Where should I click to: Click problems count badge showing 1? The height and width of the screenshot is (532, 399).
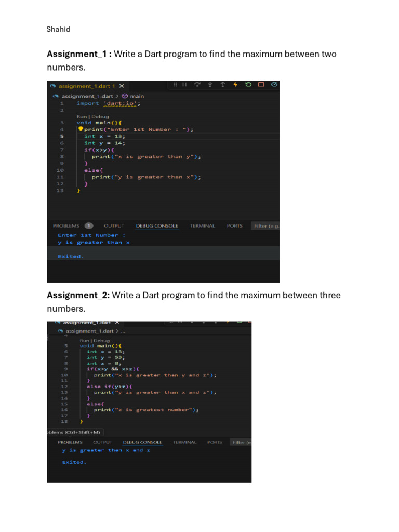pyautogui.click(x=89, y=225)
